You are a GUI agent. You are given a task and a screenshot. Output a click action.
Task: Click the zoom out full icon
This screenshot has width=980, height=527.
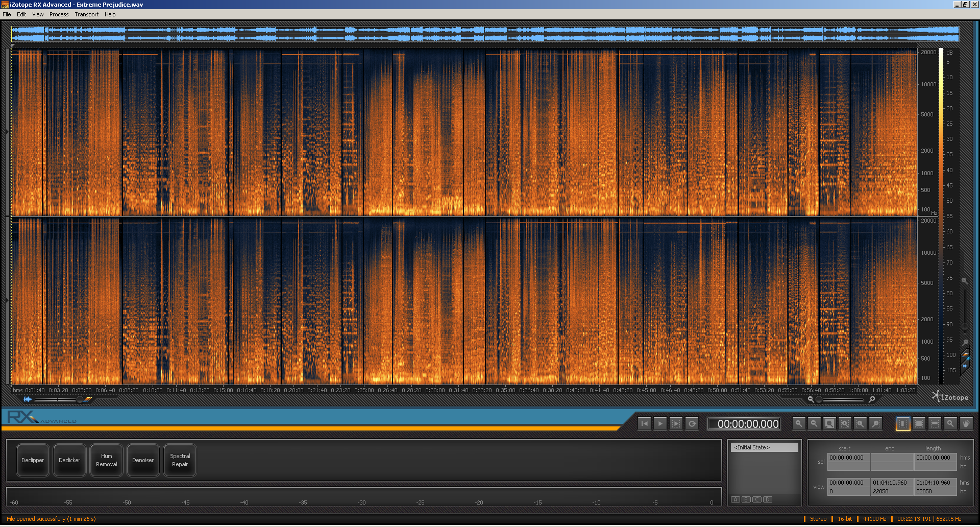[x=829, y=424]
